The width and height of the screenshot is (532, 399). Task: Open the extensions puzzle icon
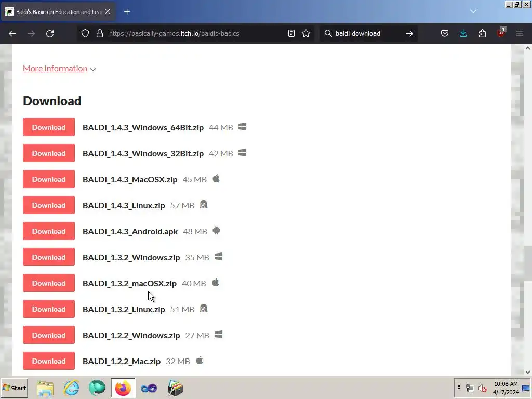click(x=482, y=33)
